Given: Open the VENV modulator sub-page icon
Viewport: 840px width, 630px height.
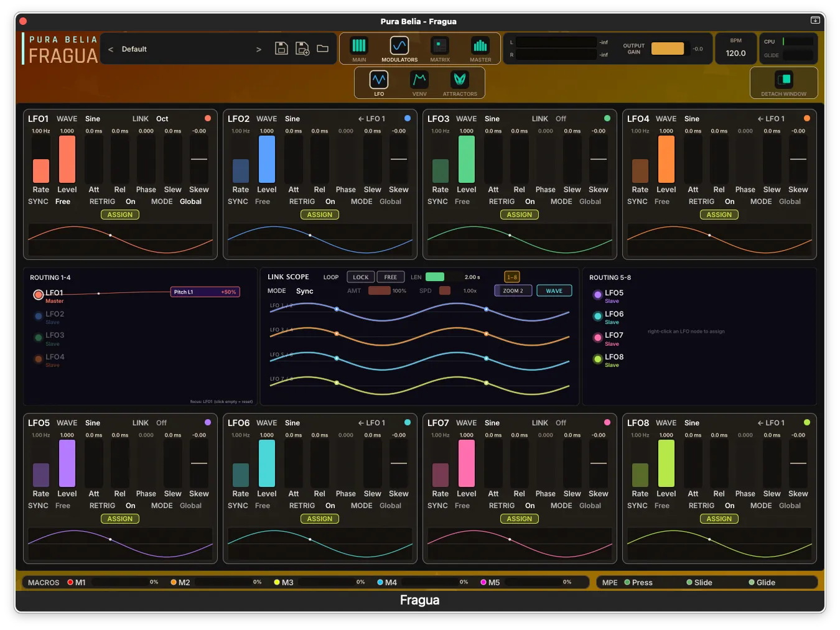Looking at the screenshot, I should pos(419,80).
